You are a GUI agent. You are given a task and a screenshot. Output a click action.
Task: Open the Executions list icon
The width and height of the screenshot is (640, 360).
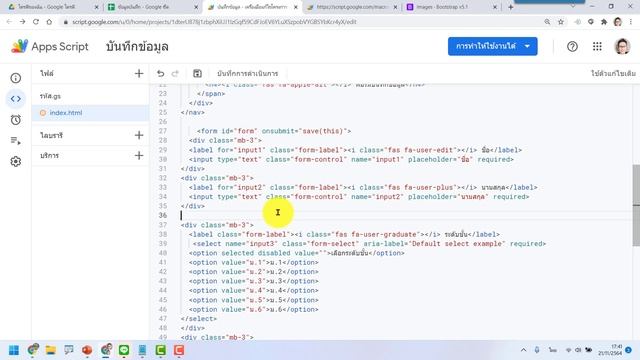16,141
